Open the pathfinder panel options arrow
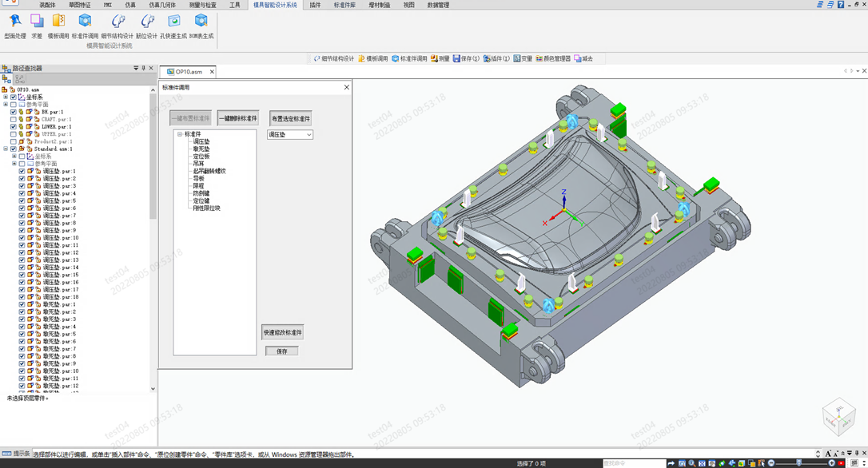This screenshot has height=468, width=868. (x=136, y=68)
